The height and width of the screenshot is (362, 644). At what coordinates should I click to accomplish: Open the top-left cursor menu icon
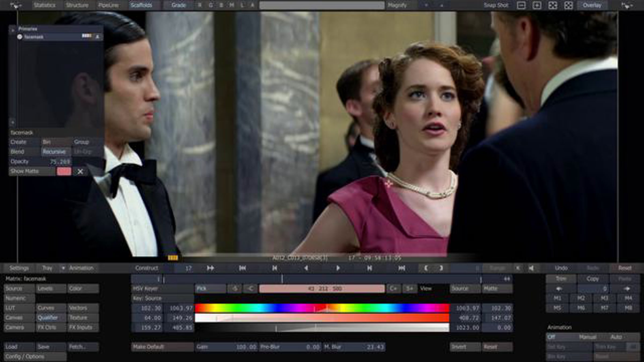click(16, 5)
